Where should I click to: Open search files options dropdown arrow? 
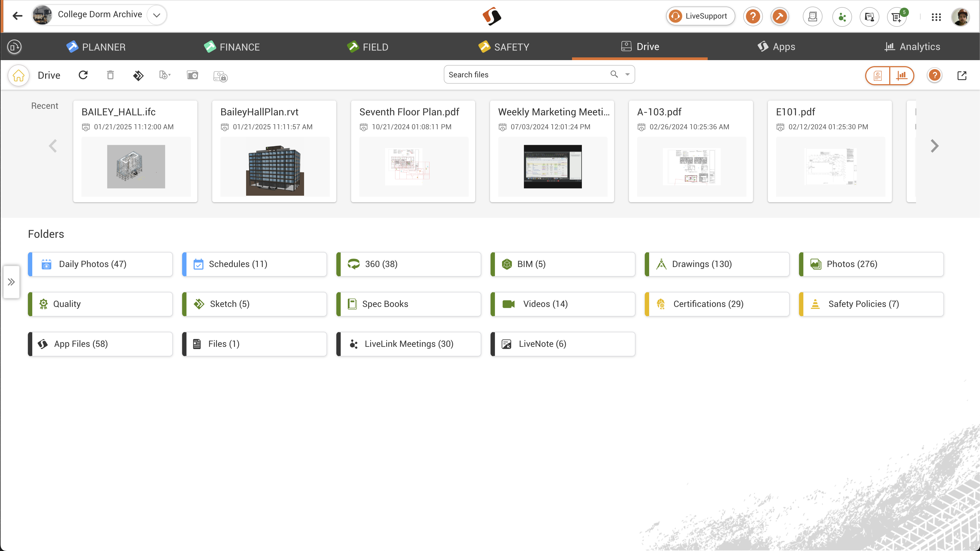coord(627,75)
